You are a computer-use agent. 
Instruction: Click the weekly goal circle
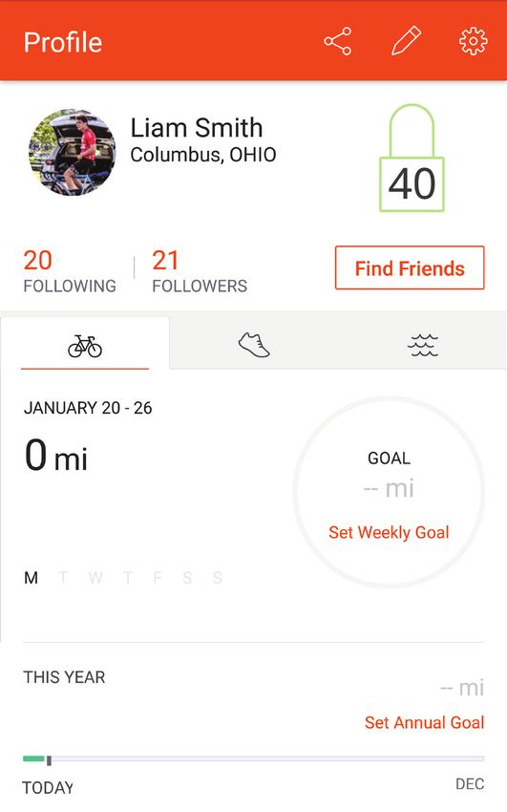point(389,492)
